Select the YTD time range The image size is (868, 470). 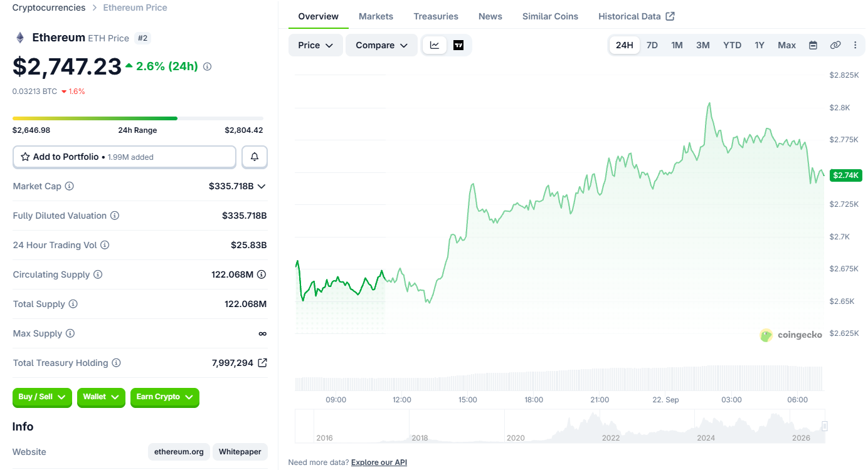click(x=733, y=45)
